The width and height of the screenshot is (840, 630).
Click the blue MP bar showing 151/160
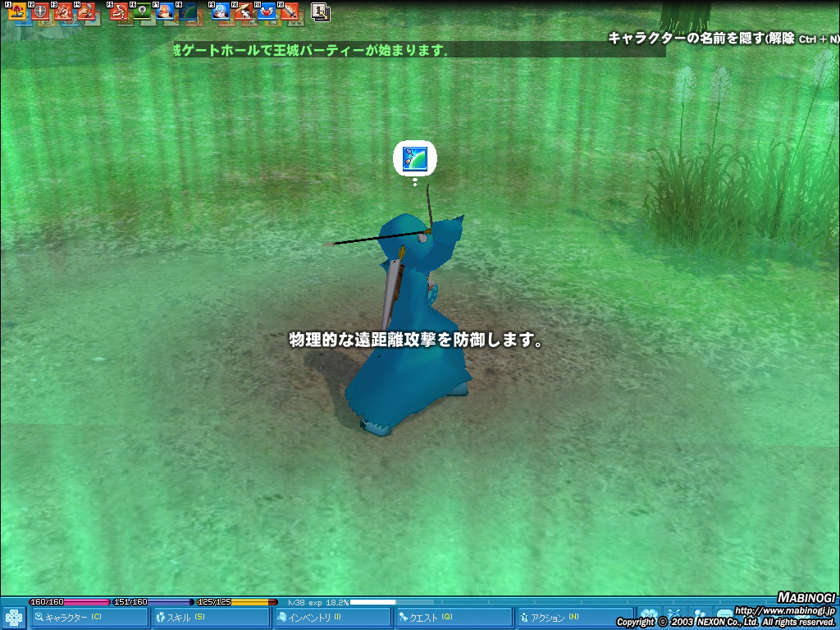[x=153, y=602]
